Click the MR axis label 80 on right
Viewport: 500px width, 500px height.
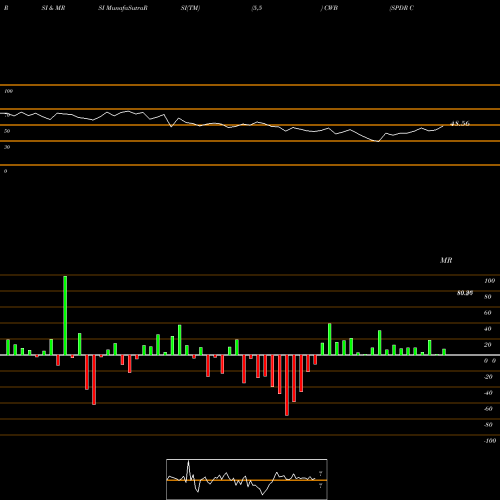click(x=487, y=297)
